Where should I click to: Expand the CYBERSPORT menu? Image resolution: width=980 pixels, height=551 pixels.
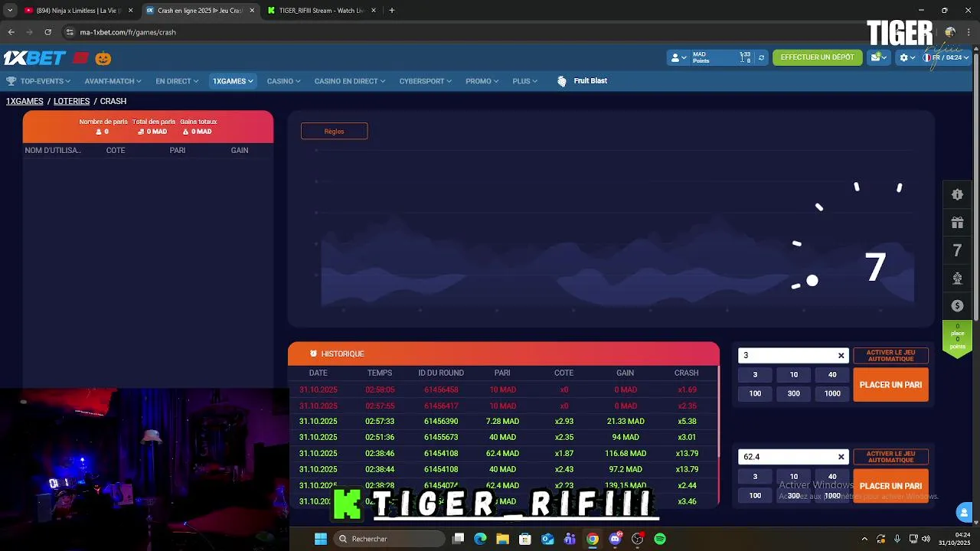pyautogui.click(x=425, y=81)
